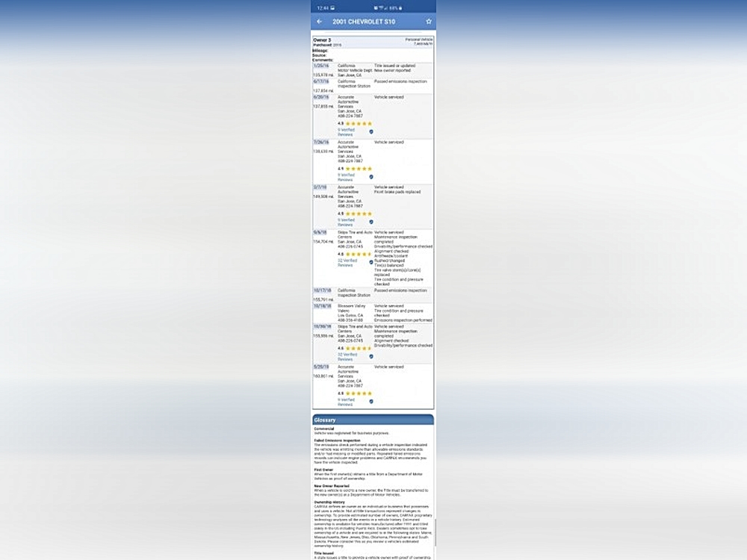Click the verified badge on 6/20/16 entry
Image resolution: width=747 pixels, height=560 pixels.
coord(371,131)
